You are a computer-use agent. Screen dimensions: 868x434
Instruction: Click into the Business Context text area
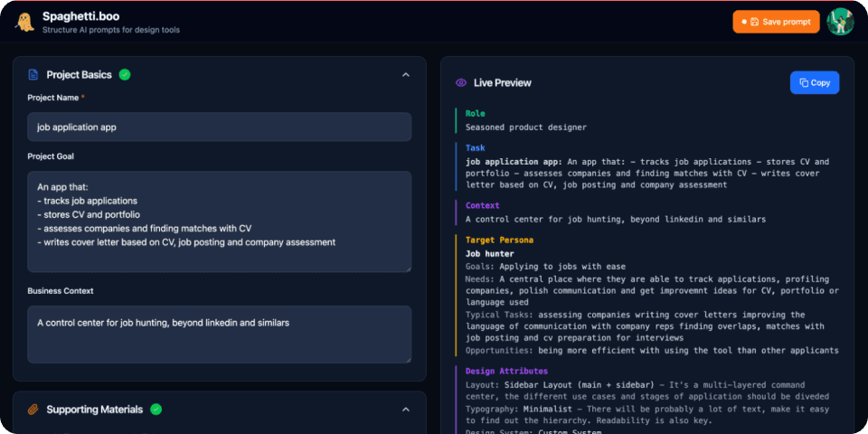pyautogui.click(x=219, y=335)
